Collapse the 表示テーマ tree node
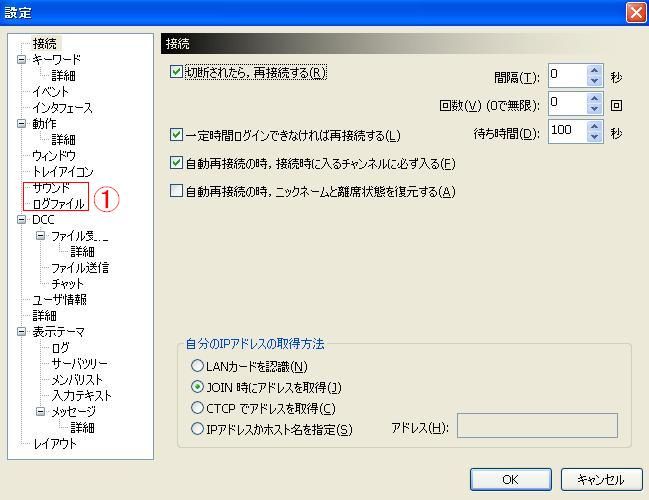Screen dimensions: 649x500 point(22,331)
